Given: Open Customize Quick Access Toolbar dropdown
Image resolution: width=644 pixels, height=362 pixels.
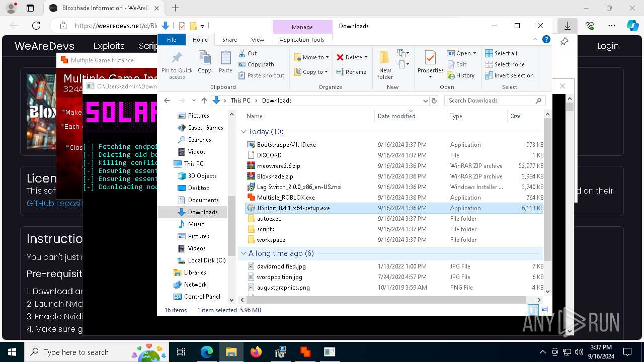Looking at the screenshot, I should tap(203, 26).
